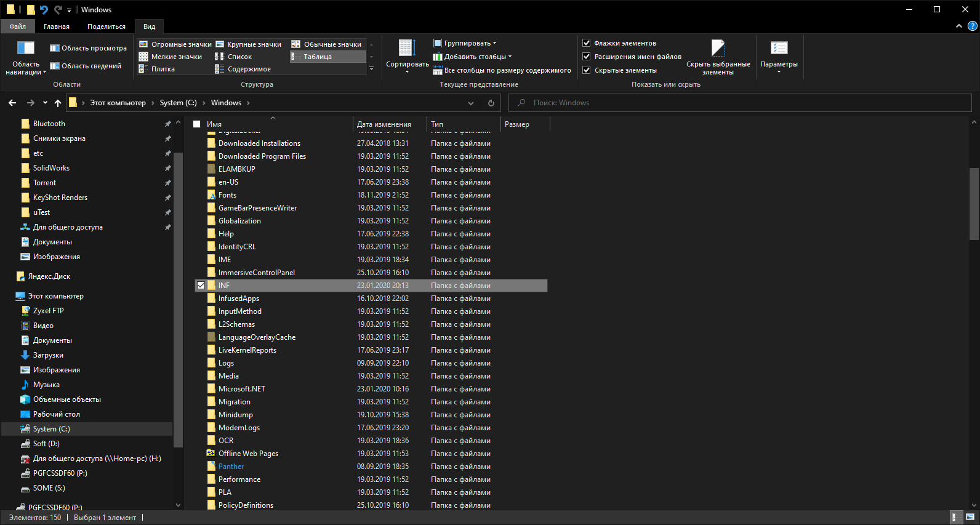Open Group by (Группировать) dropdown
This screenshot has height=525, width=980.
pos(465,43)
